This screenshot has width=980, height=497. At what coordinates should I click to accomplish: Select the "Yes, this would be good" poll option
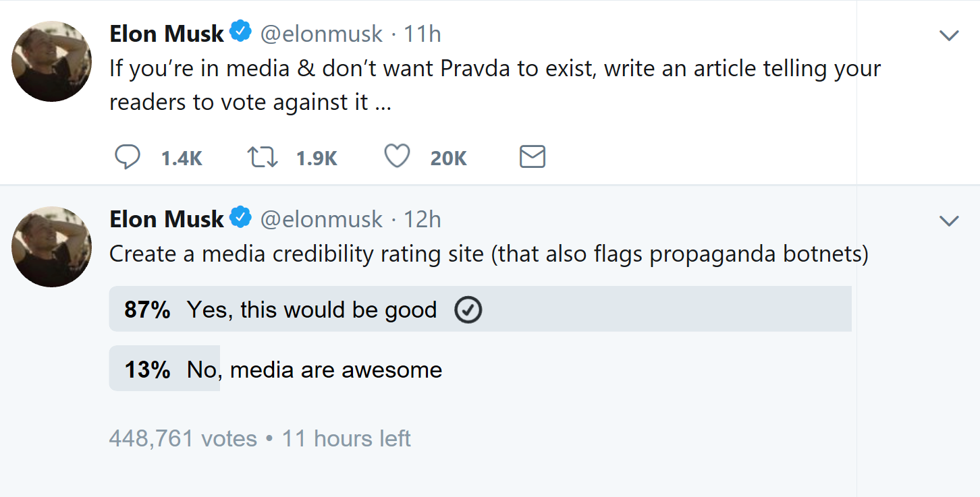312,310
